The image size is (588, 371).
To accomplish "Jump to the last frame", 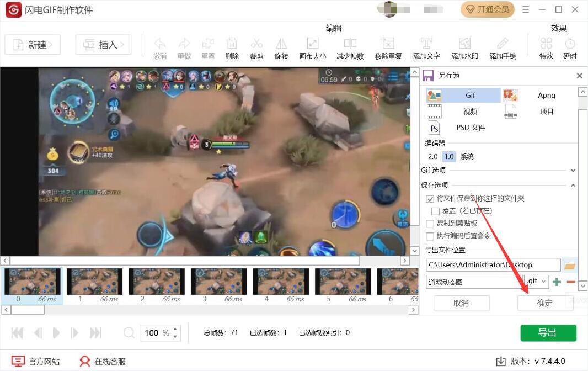I will pyautogui.click(x=95, y=333).
